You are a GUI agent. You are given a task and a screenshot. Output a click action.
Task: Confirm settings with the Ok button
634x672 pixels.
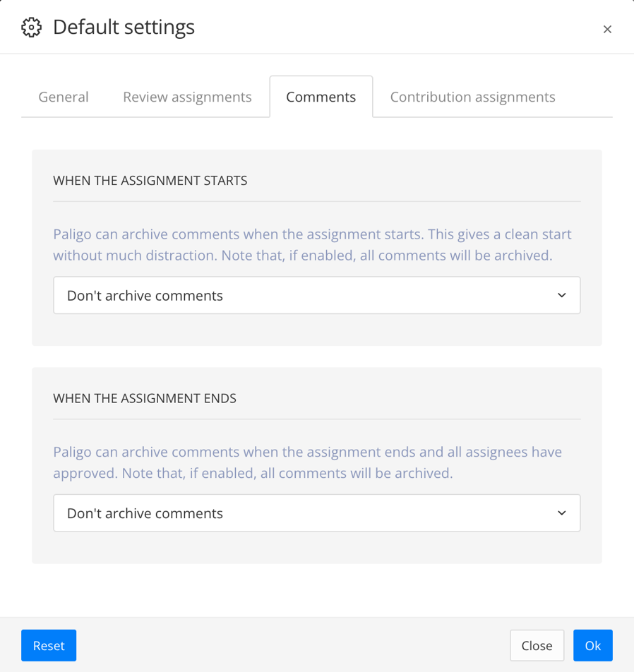click(592, 645)
